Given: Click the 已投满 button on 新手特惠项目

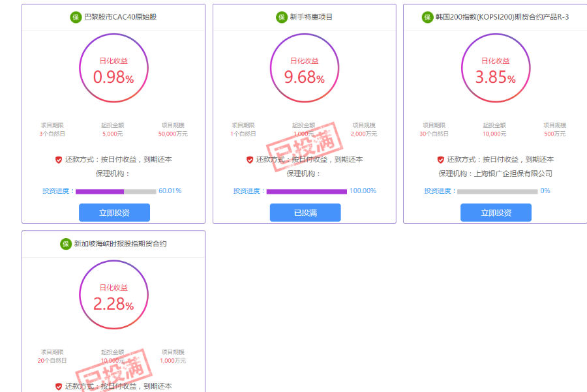Looking at the screenshot, I should (x=305, y=213).
